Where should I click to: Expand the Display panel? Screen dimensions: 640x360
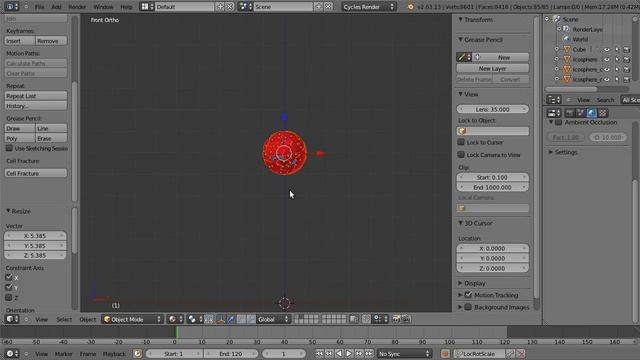tap(460, 283)
